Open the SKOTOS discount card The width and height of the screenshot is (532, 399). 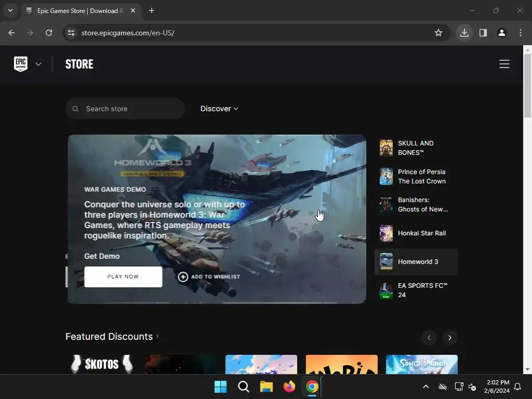pyautogui.click(x=101, y=364)
